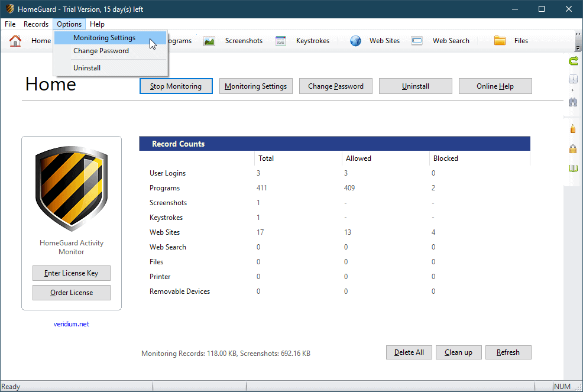This screenshot has width=583, height=392.
Task: Open the Records menu
Action: pyautogui.click(x=36, y=24)
